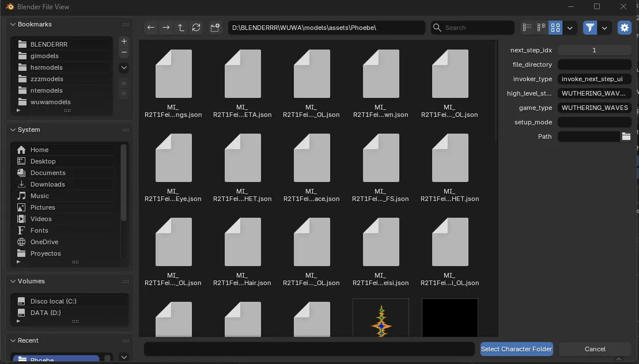639x364 pixels.
Task: Click the Select Character Folder button
Action: pos(516,349)
